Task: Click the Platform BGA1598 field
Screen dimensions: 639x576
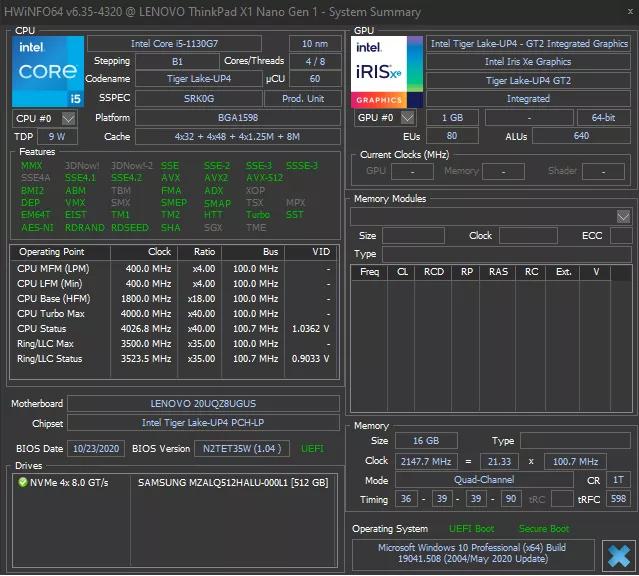Action: click(x=238, y=118)
